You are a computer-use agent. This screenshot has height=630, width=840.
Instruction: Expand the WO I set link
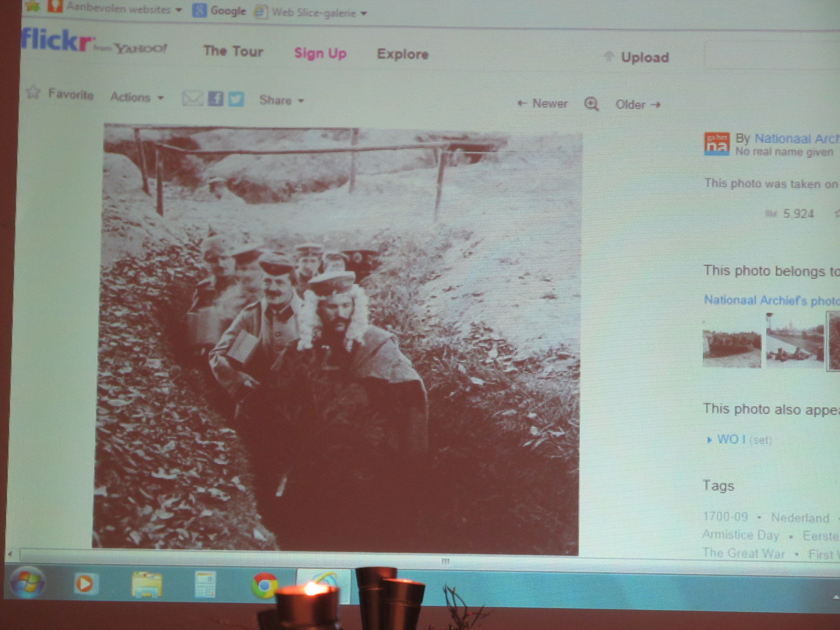pos(731,439)
